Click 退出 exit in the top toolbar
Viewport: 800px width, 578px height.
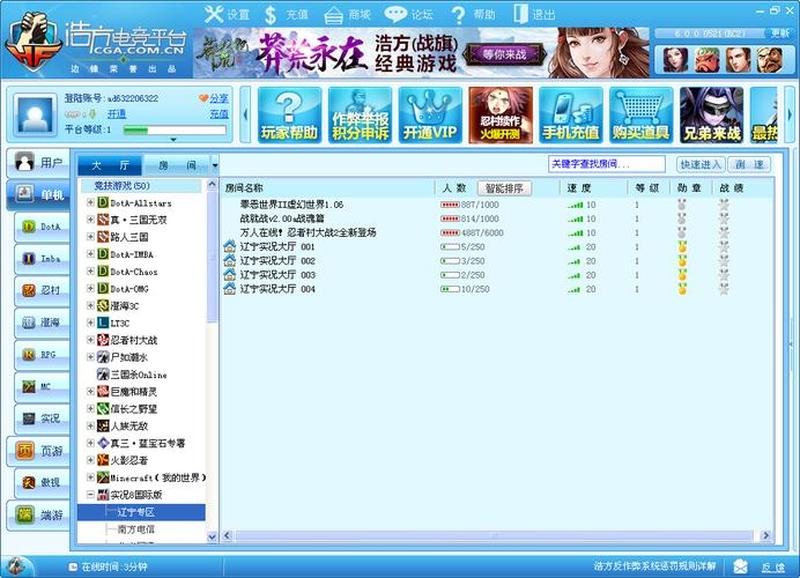(x=534, y=14)
